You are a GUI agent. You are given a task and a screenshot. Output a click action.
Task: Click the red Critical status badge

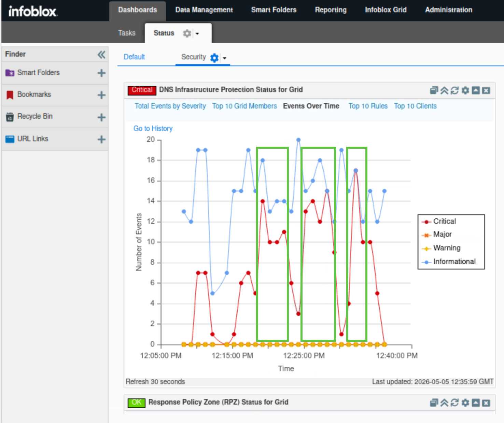142,90
